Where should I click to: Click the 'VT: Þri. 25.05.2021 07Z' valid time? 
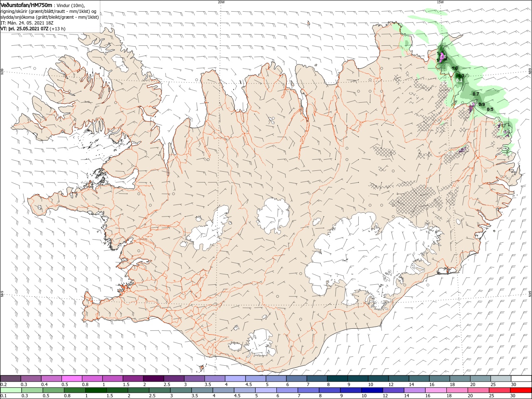[x=25, y=29]
